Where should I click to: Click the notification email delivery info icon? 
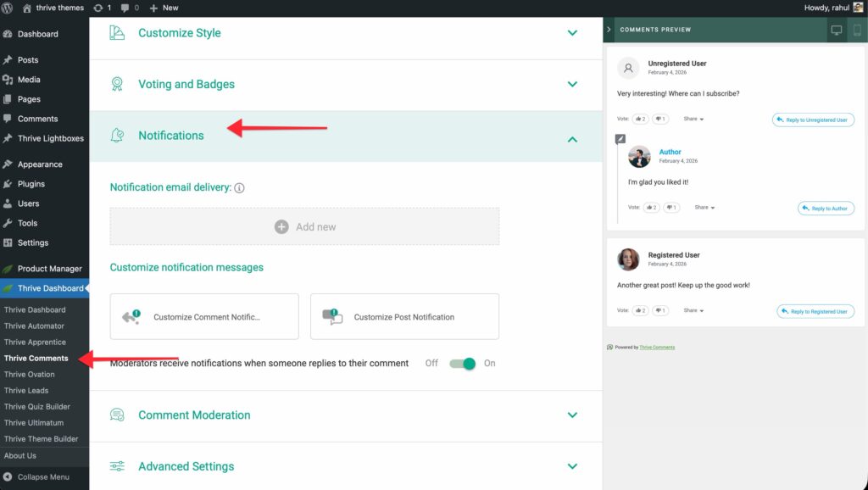pos(239,187)
